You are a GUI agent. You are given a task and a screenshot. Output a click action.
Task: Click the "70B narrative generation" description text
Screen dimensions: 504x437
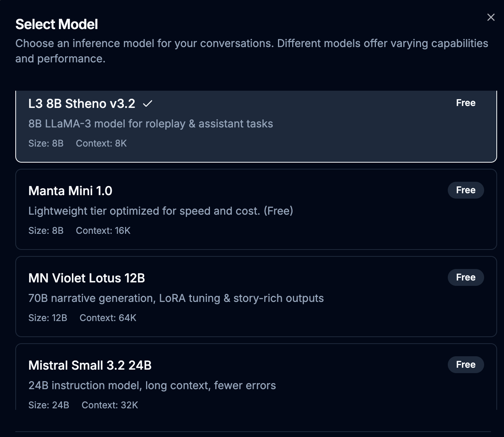click(x=176, y=298)
